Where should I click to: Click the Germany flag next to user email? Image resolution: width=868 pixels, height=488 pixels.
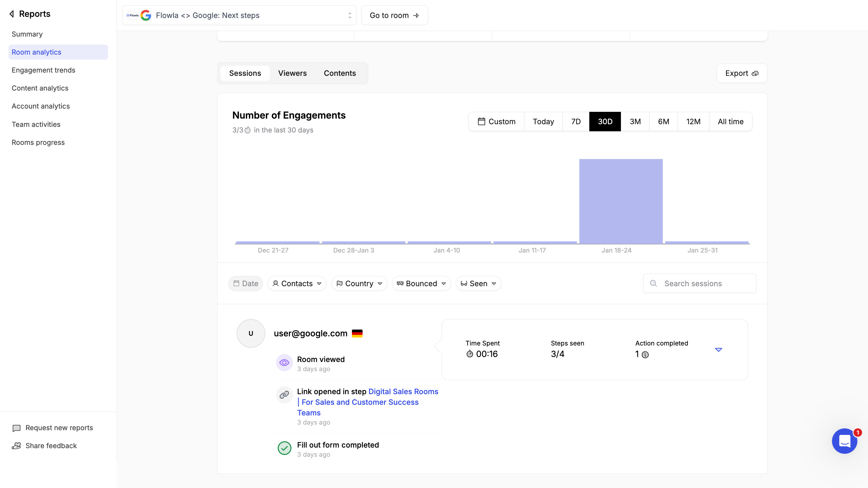coord(357,333)
